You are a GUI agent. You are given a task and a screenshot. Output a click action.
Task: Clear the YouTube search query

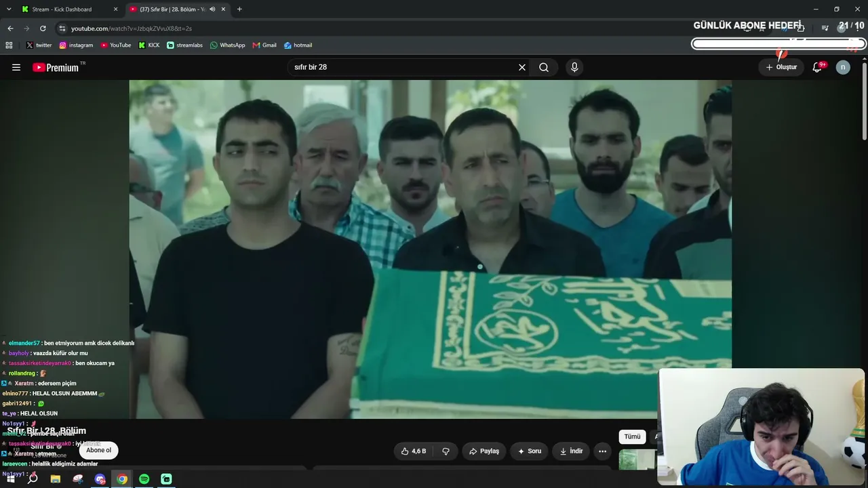(522, 67)
